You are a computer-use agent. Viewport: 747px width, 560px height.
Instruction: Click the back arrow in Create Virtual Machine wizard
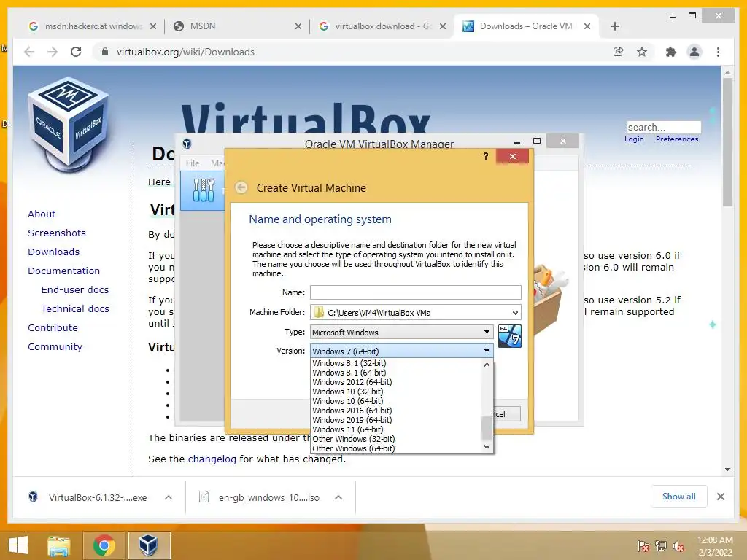241,187
